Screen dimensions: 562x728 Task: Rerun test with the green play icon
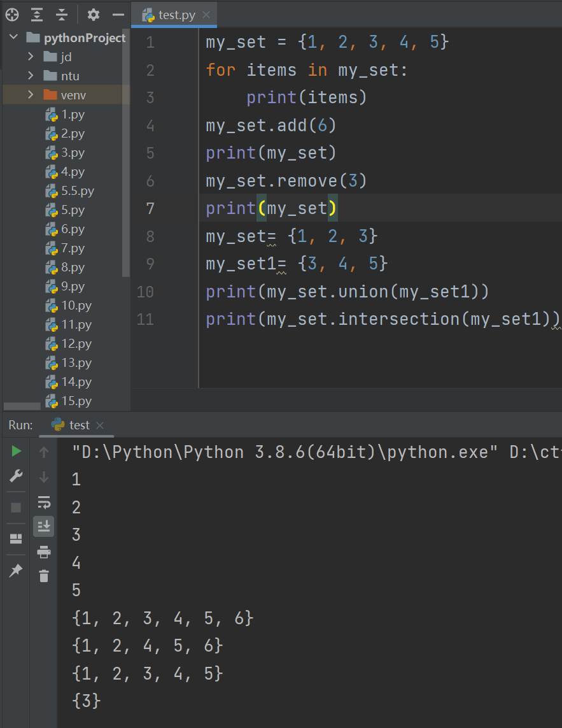click(x=17, y=452)
